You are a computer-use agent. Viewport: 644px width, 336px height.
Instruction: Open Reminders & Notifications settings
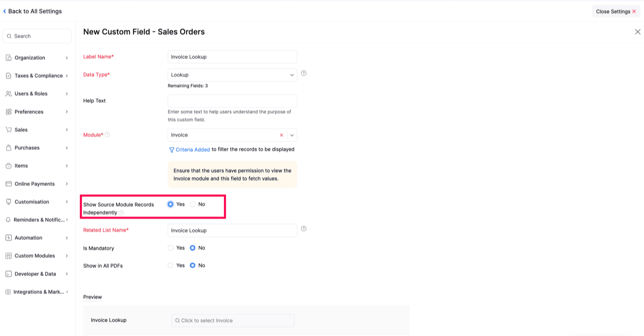(x=37, y=220)
